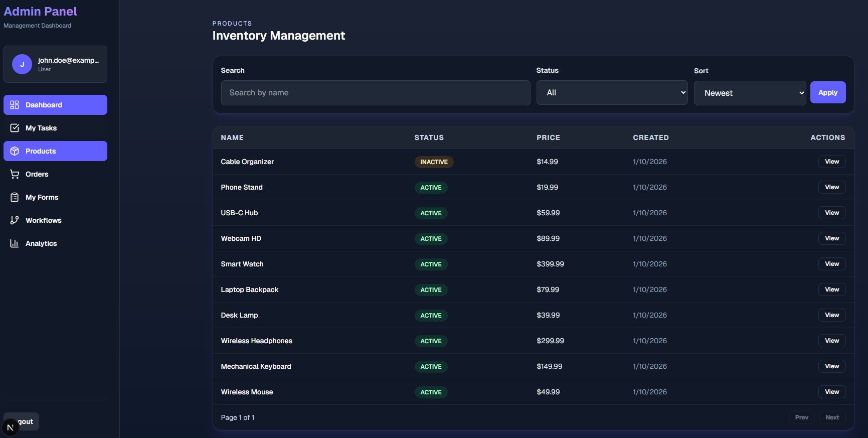This screenshot has width=868, height=438.
Task: Focus the Search by name field
Action: (x=375, y=93)
